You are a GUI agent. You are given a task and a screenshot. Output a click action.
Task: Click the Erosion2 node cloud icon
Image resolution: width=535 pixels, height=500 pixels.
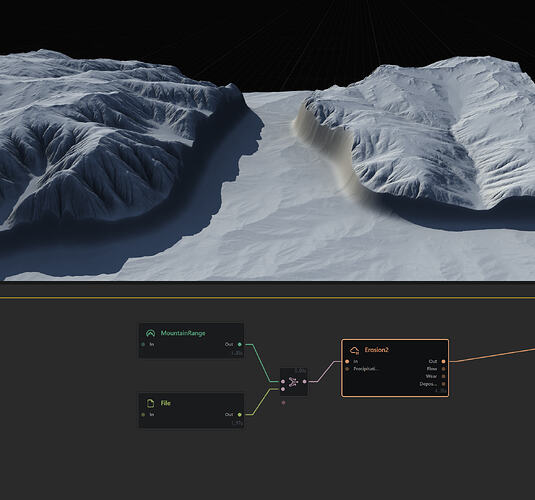tap(355, 350)
